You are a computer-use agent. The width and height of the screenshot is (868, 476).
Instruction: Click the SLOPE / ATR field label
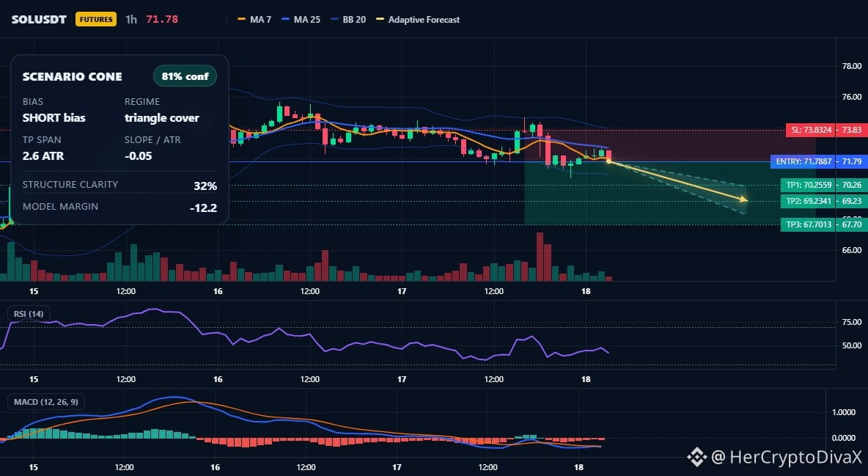[152, 139]
